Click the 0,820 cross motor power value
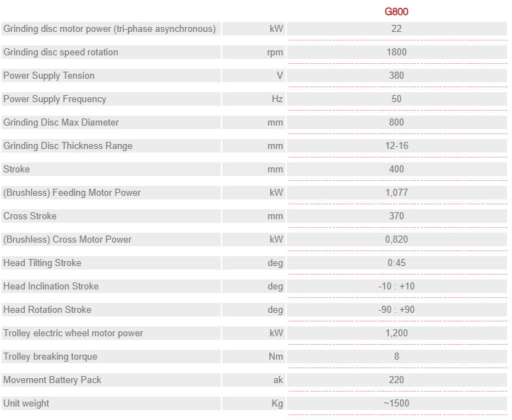This screenshot has width=512, height=420. pyautogui.click(x=397, y=239)
